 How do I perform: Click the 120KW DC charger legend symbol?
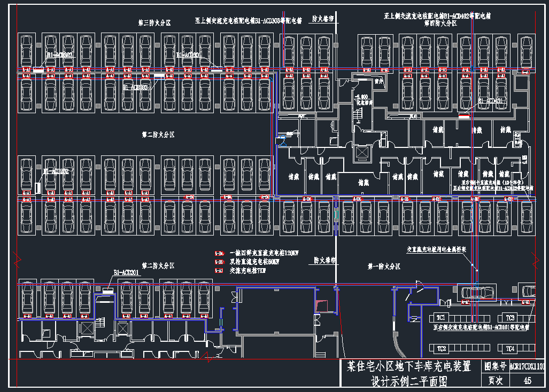(x=219, y=253)
